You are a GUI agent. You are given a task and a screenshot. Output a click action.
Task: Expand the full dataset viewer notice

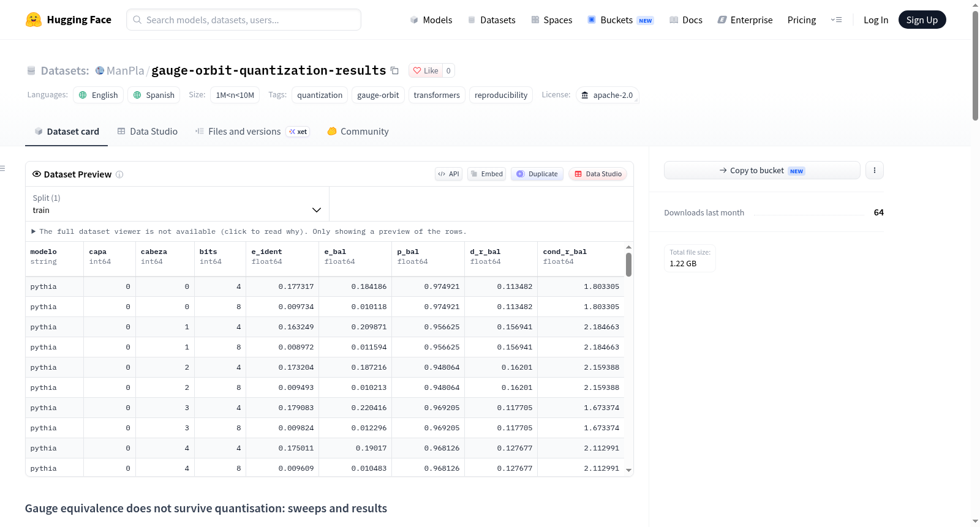249,231
